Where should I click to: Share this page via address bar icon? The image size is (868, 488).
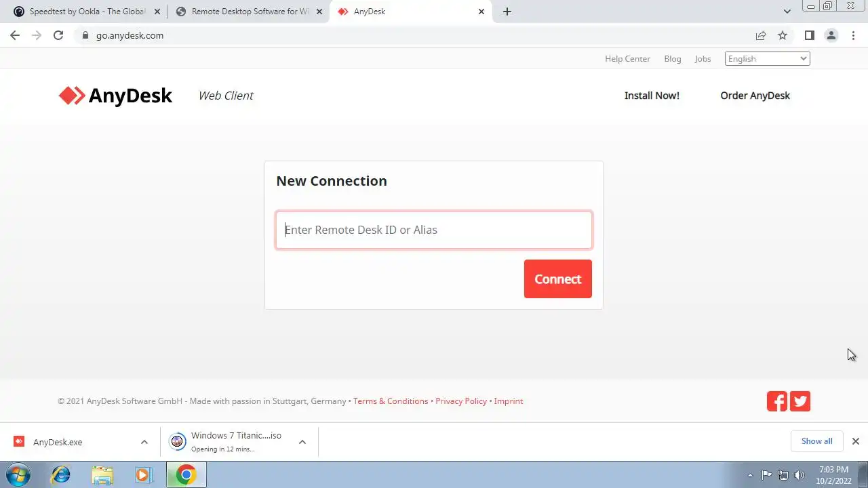pyautogui.click(x=761, y=35)
